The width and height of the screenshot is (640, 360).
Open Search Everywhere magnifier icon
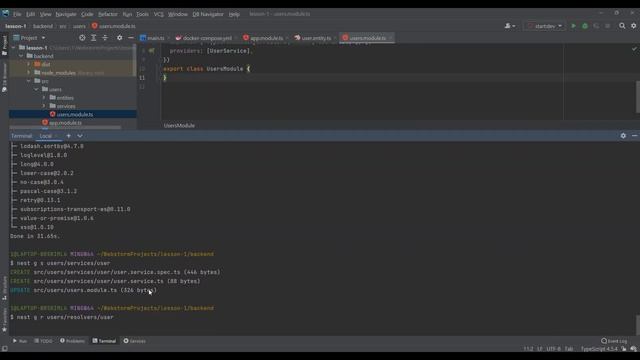click(x=622, y=26)
